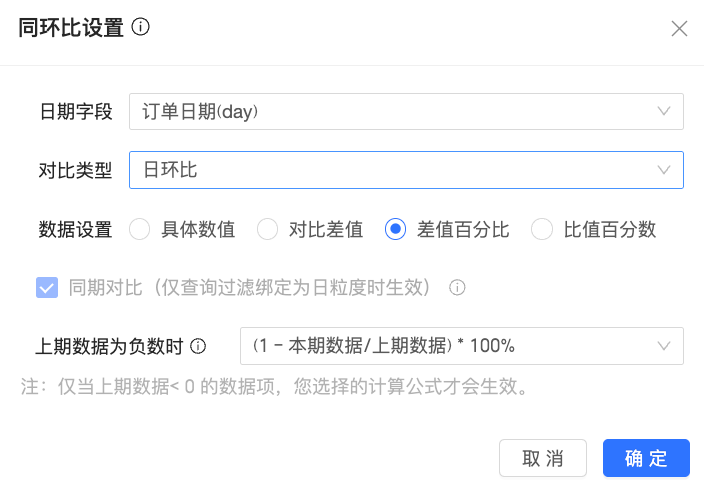
Task: Select the 具体数值 radio option
Action: coord(140,230)
